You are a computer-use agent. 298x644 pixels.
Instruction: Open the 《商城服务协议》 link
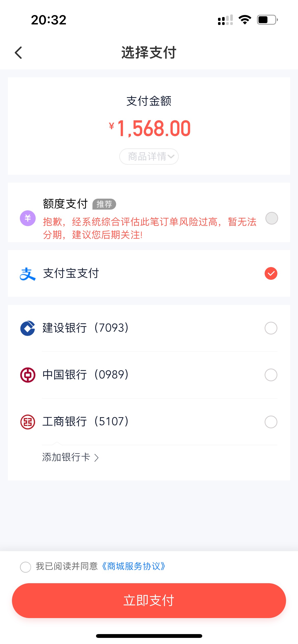[133, 566]
